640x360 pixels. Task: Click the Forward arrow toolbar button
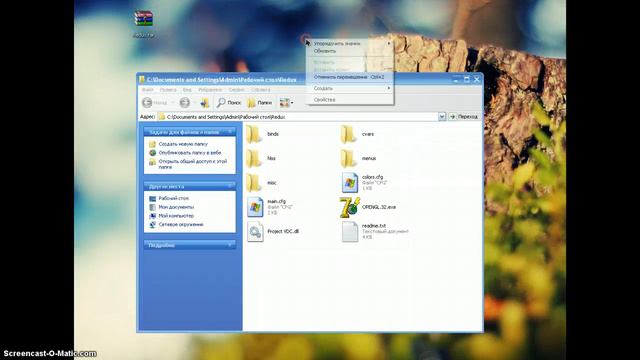[184, 103]
